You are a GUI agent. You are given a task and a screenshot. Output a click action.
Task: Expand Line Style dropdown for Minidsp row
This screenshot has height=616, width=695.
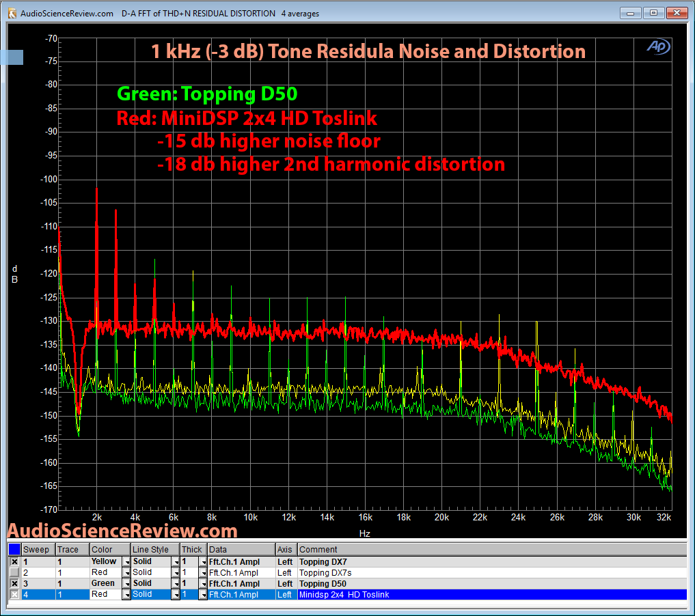pos(176,595)
